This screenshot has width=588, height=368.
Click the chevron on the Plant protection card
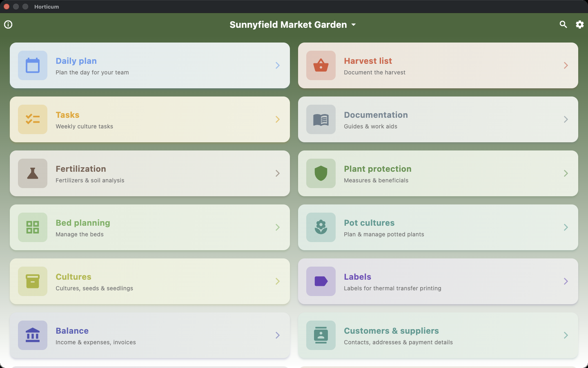click(x=566, y=173)
